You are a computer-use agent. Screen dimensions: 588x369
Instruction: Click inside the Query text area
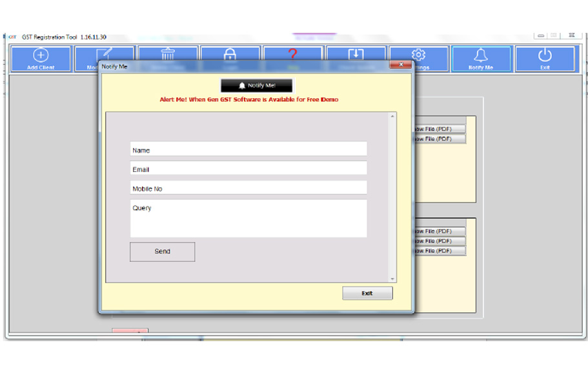coord(248,219)
